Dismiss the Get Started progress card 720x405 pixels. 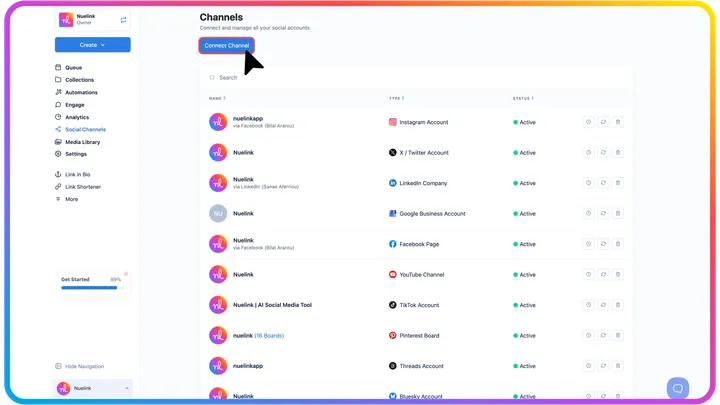[x=126, y=274]
